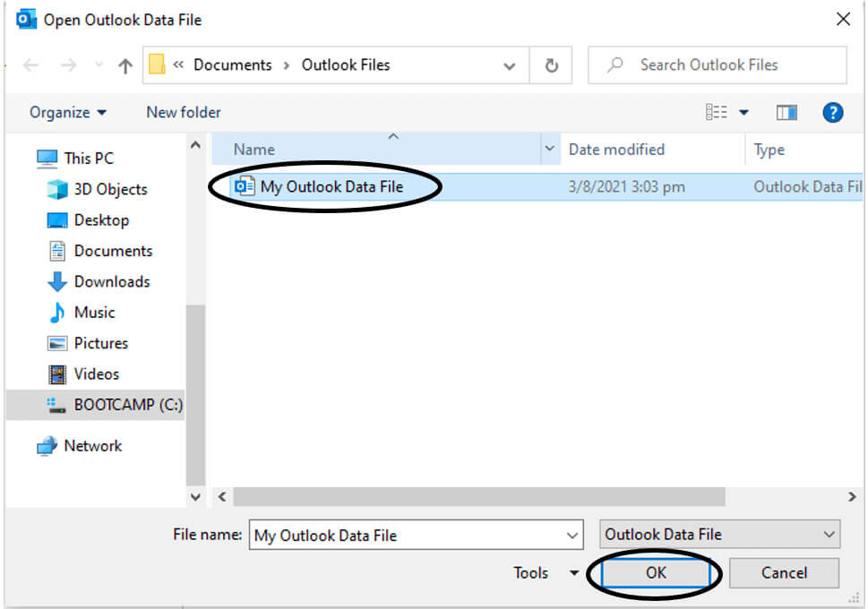Image resolution: width=868 pixels, height=609 pixels.
Task: Select Network in the navigation pane
Action: click(93, 446)
